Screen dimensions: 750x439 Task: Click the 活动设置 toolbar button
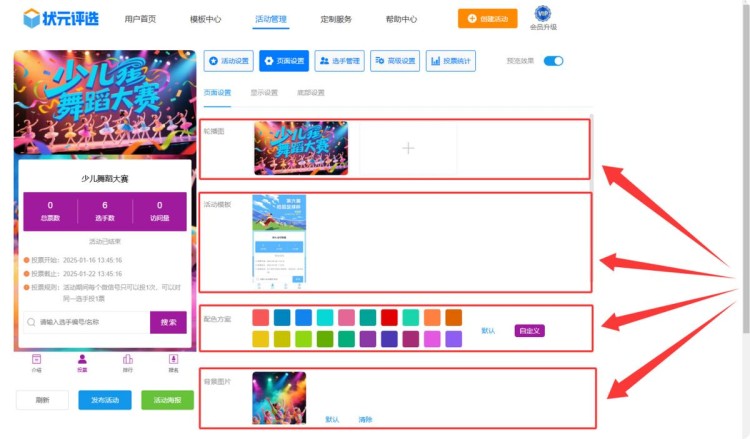click(228, 61)
